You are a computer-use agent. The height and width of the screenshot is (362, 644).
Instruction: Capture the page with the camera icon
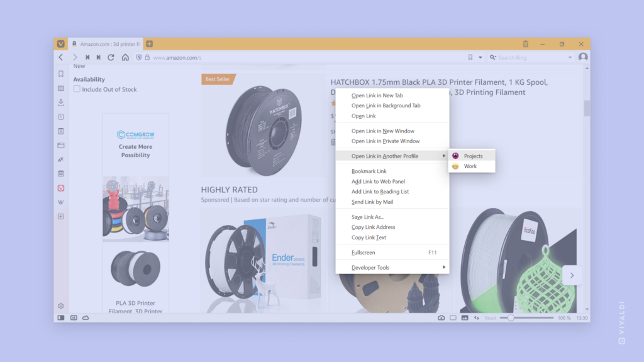(441, 317)
